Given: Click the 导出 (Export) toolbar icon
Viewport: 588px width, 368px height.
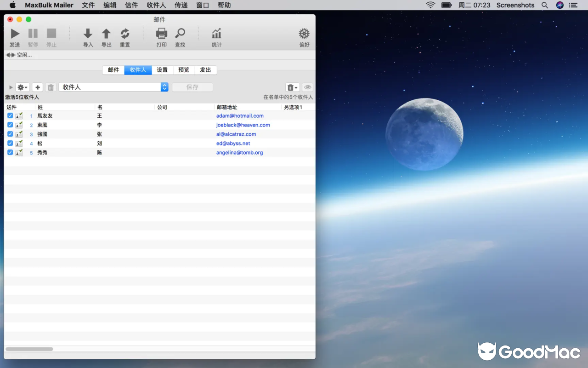Looking at the screenshot, I should point(106,34).
